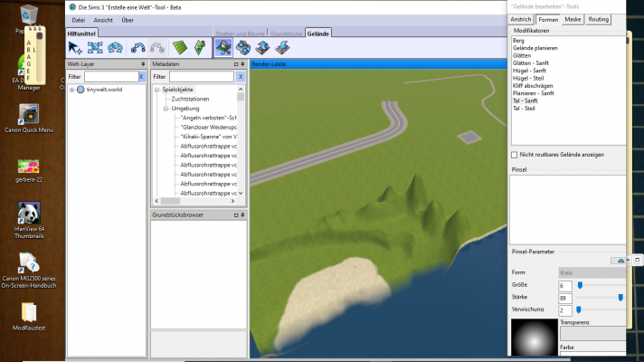Switch to the Routing tab
Screen dimensions: 644x362
tap(599, 19)
